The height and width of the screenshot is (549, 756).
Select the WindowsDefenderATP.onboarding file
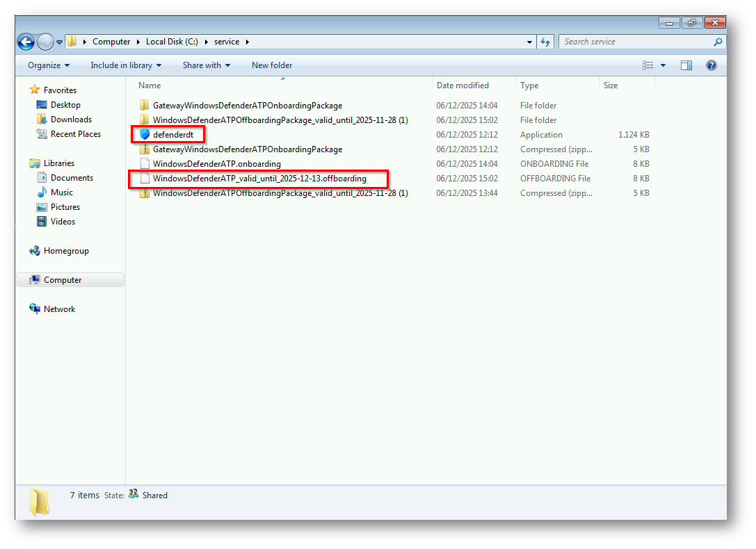(216, 164)
